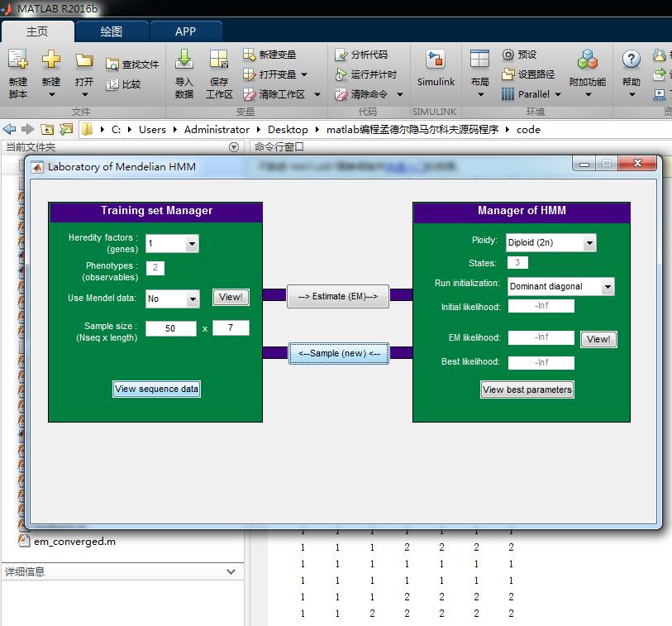This screenshot has width=672, height=626.
Task: Click the Parallel icon
Action: (508, 94)
